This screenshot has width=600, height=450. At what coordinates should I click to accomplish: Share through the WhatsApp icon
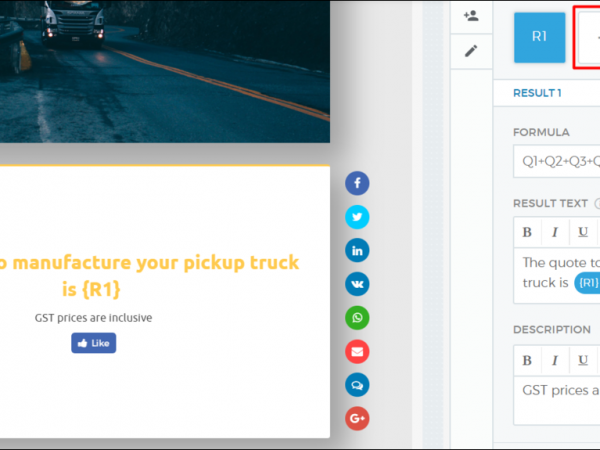pyautogui.click(x=357, y=318)
